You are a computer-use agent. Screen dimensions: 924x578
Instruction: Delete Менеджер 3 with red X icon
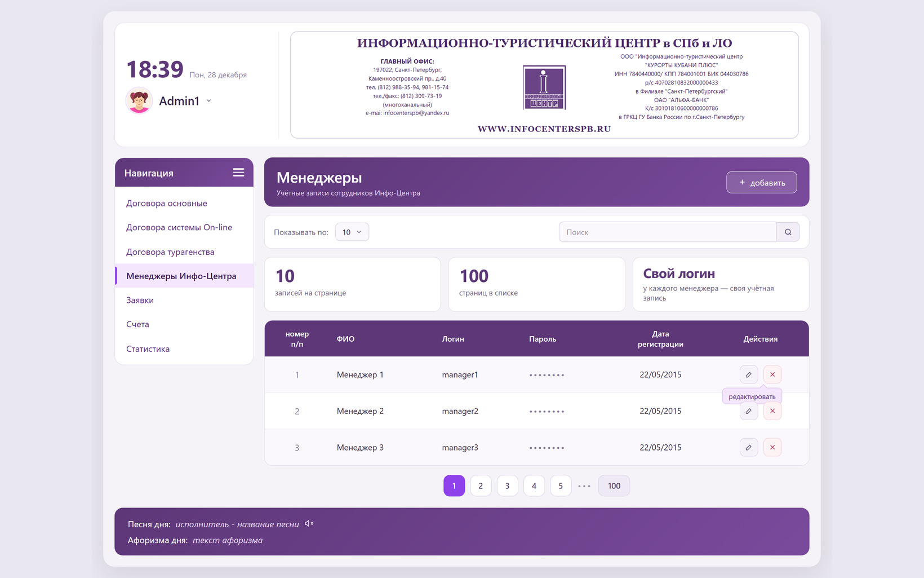[772, 447]
